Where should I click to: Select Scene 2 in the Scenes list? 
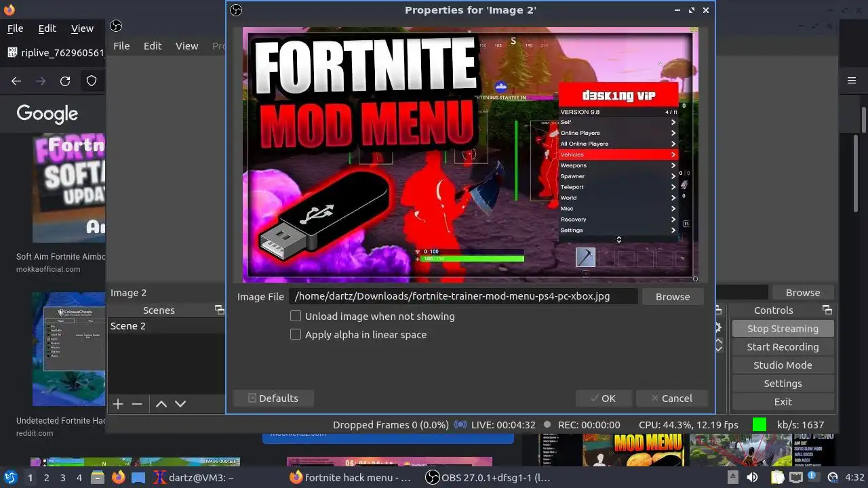(167, 325)
